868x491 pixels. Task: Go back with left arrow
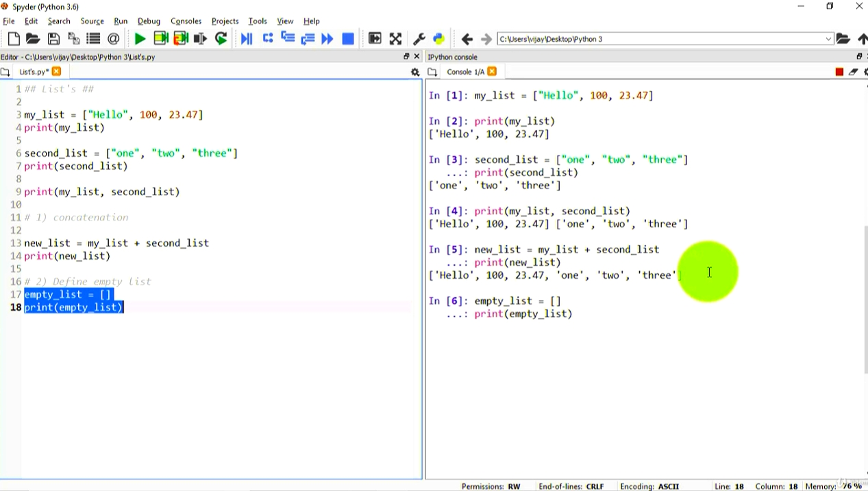coord(467,39)
